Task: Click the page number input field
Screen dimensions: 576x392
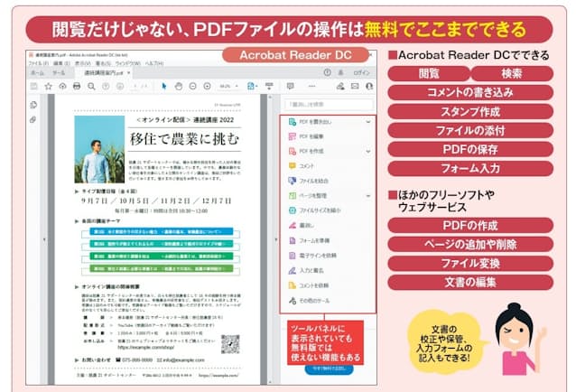Action: (x=135, y=86)
